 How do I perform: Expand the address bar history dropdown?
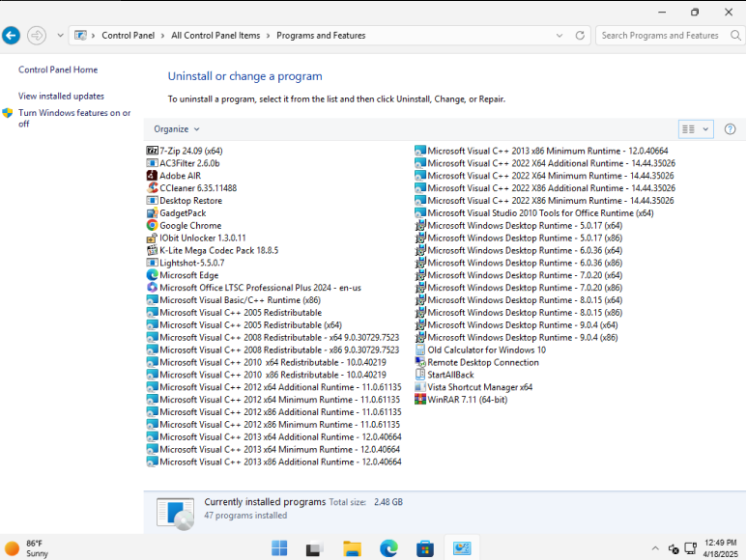click(559, 36)
